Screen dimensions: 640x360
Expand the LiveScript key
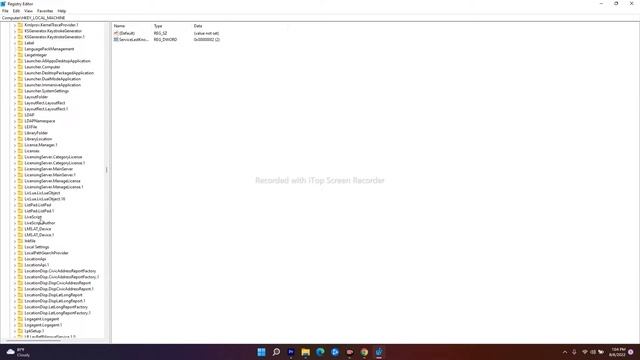coord(15,217)
